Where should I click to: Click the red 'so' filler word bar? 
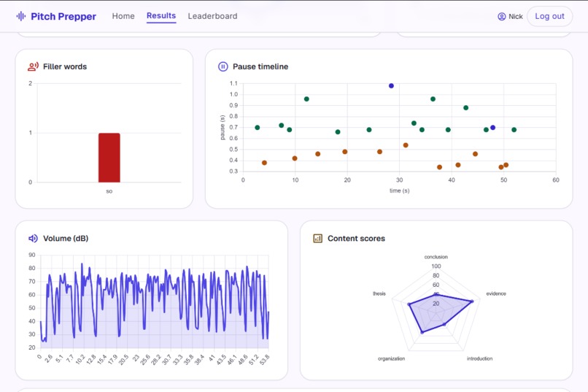(x=109, y=158)
